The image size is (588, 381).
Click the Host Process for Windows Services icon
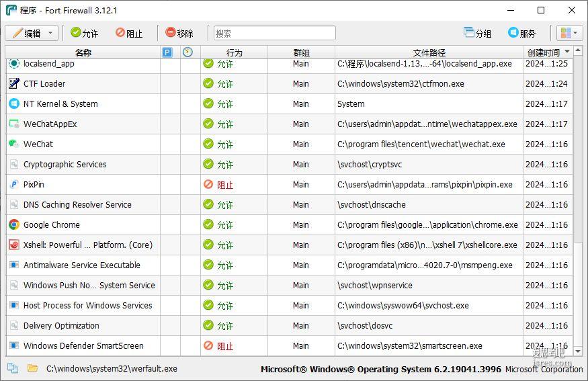pyautogui.click(x=14, y=305)
